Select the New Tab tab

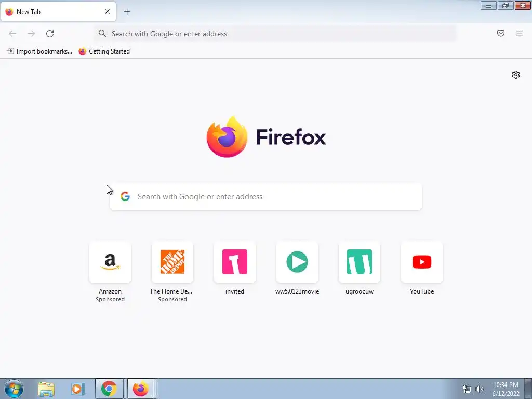pyautogui.click(x=58, y=11)
